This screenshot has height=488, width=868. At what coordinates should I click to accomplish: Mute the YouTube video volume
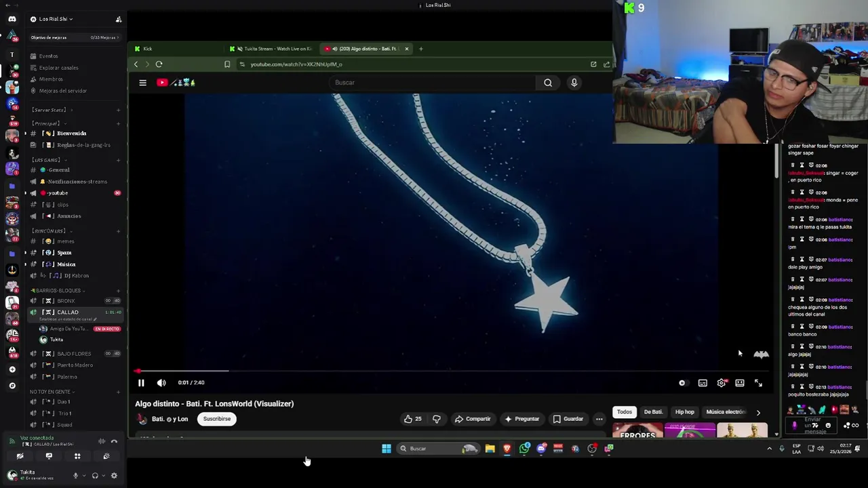pos(161,383)
